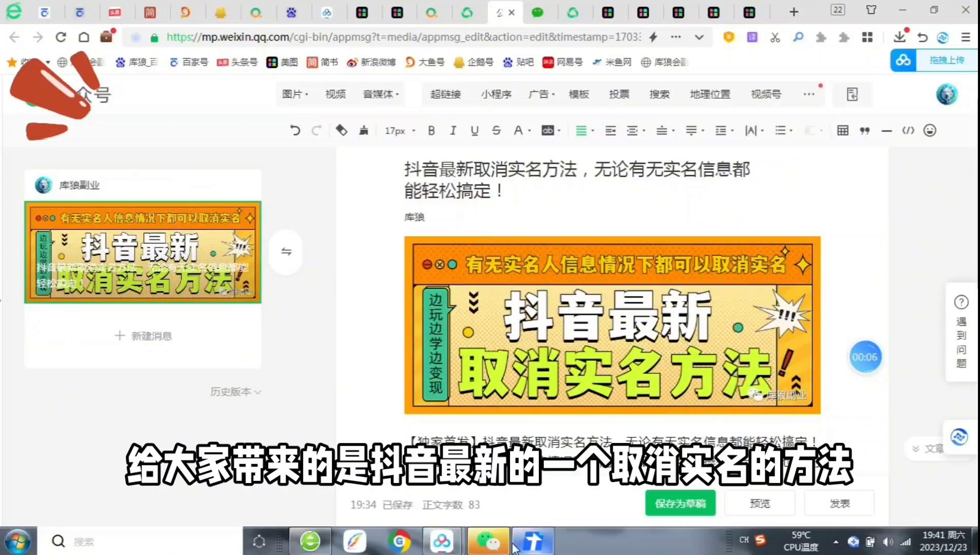Open the font color dropdown

(x=522, y=131)
